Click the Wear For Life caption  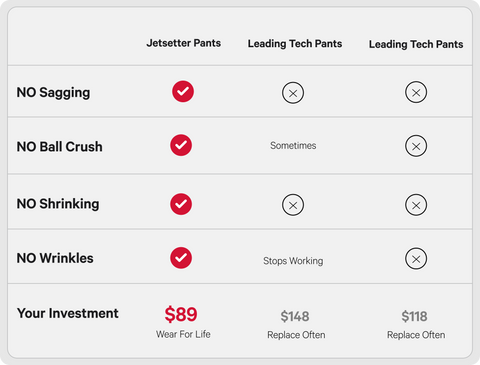coord(183,334)
